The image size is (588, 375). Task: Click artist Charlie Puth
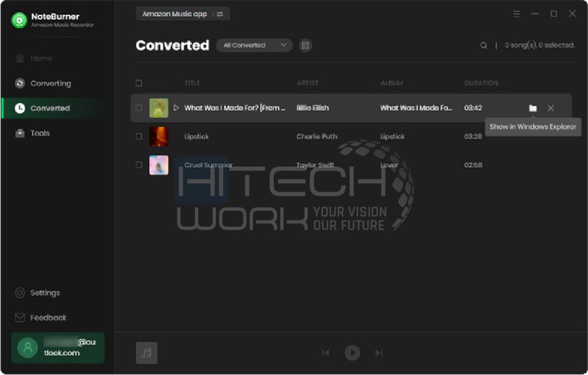pos(317,137)
